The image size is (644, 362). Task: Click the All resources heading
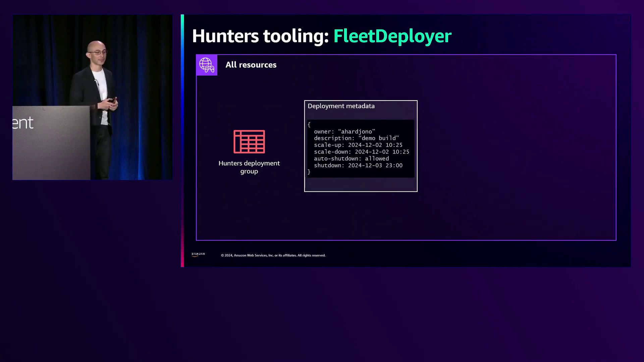click(251, 65)
